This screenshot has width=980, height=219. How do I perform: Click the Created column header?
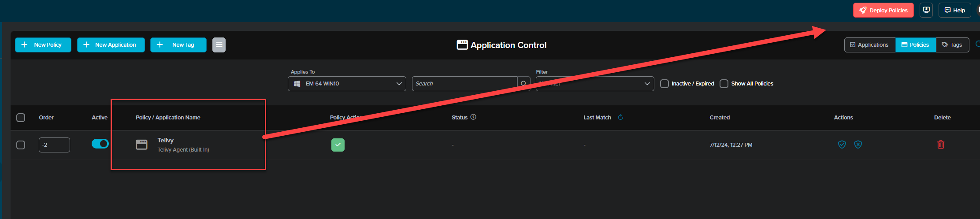pyautogui.click(x=720, y=118)
